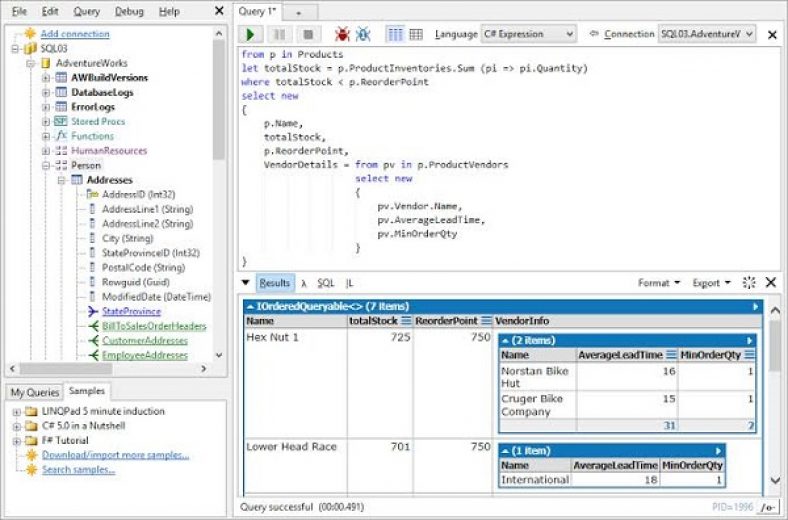This screenshot has height=520, width=788.
Task: Open the ReorderPoint column menu icon
Action: pos(486,321)
